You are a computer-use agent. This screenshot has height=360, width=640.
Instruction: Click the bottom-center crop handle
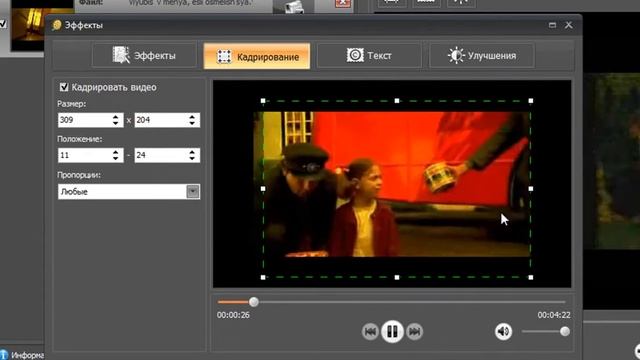(x=397, y=278)
